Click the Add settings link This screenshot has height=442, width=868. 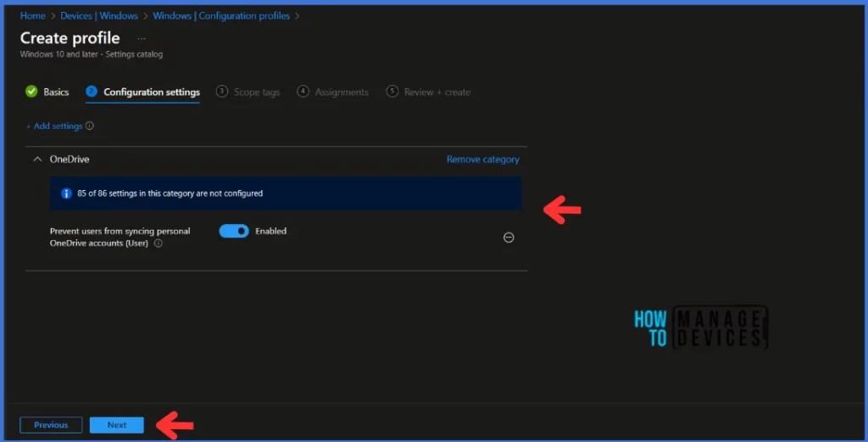55,126
